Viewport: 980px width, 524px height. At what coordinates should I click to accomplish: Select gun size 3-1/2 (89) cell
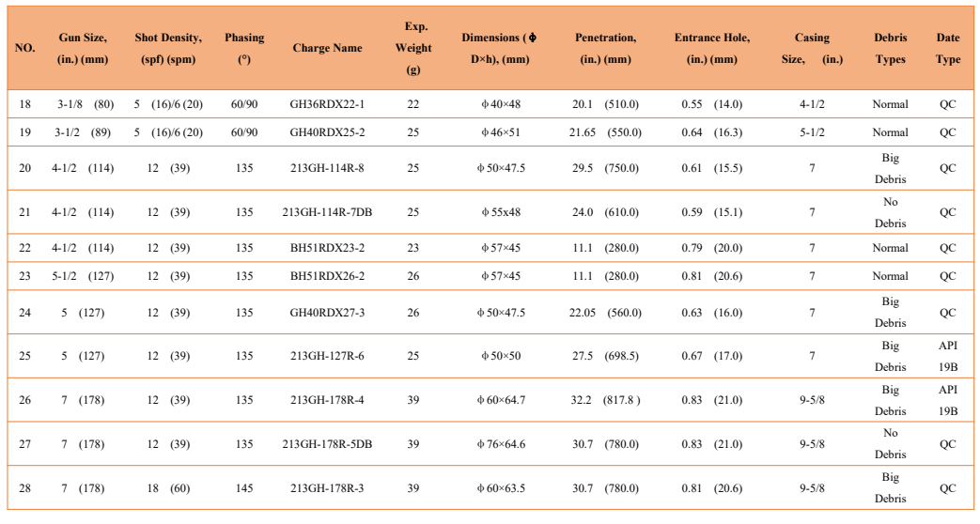[83, 132]
